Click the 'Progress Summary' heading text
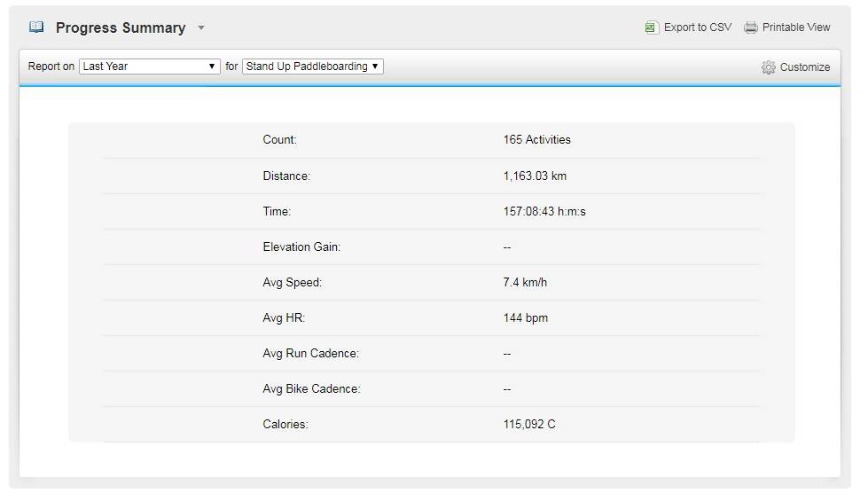 coord(121,27)
